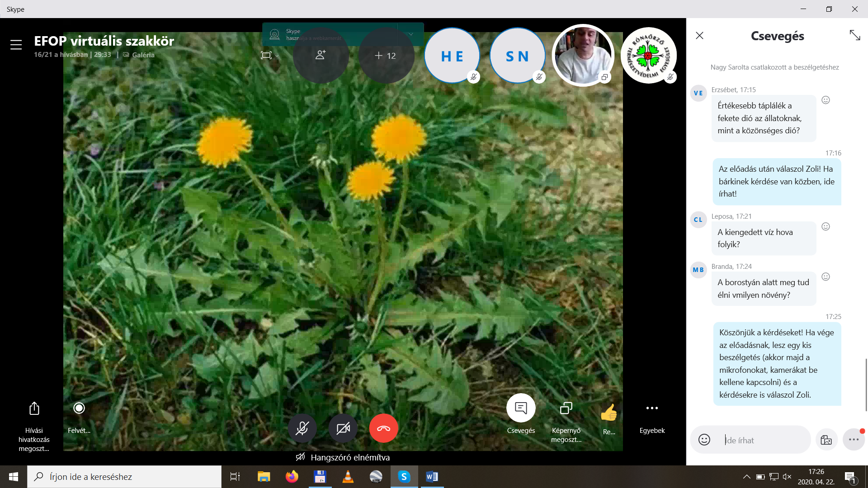React to Branda's borostyán message
The image size is (868, 488).
(826, 277)
